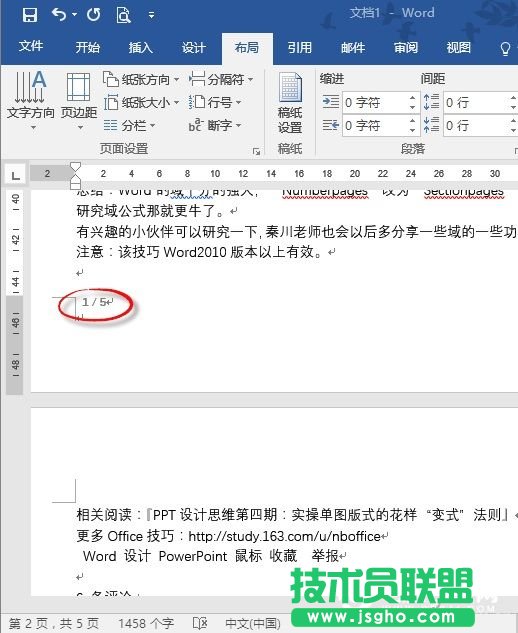Click the left indent marker on ruler
518x633 pixels.
[75, 185]
